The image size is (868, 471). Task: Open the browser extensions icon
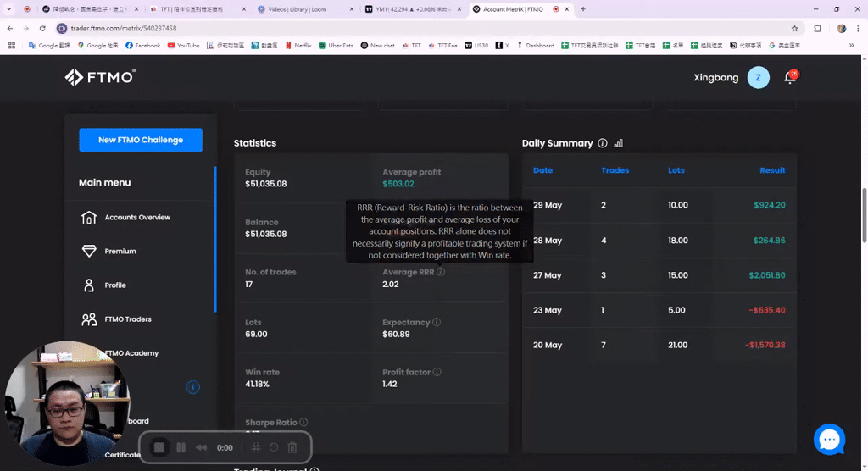pyautogui.click(x=818, y=28)
